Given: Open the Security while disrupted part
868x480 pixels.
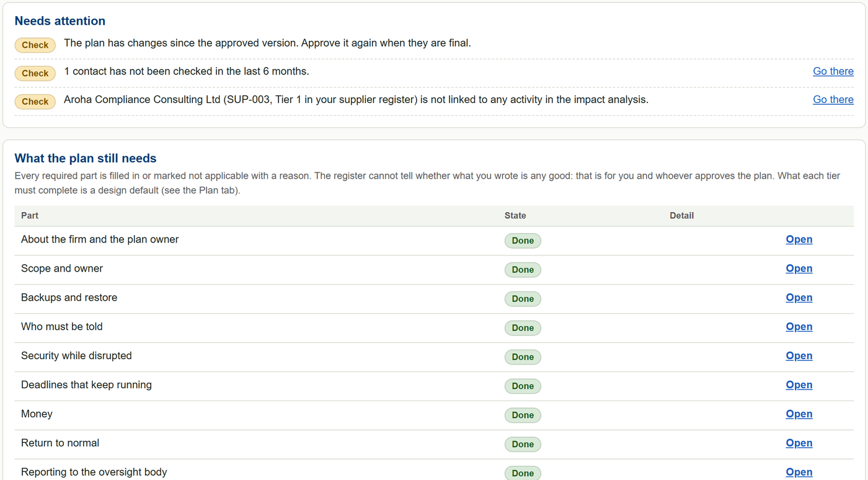Looking at the screenshot, I should click(x=799, y=356).
